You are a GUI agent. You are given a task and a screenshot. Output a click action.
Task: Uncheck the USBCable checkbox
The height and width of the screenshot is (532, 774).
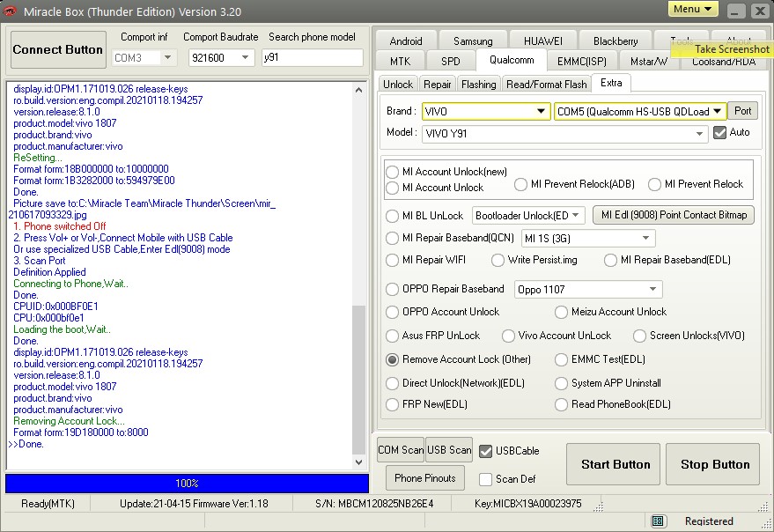click(x=485, y=451)
